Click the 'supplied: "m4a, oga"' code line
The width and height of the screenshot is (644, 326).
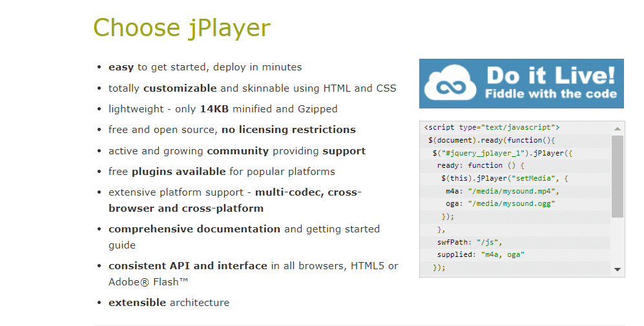[x=481, y=254]
